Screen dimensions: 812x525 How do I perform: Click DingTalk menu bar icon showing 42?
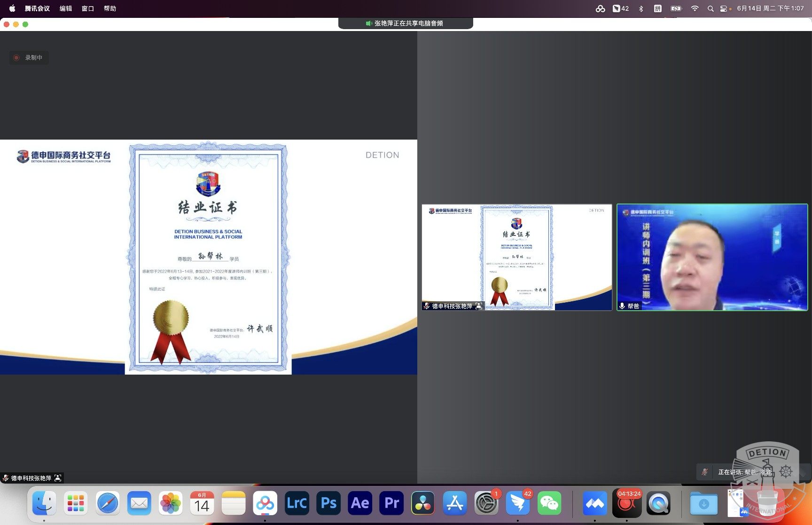(621, 8)
